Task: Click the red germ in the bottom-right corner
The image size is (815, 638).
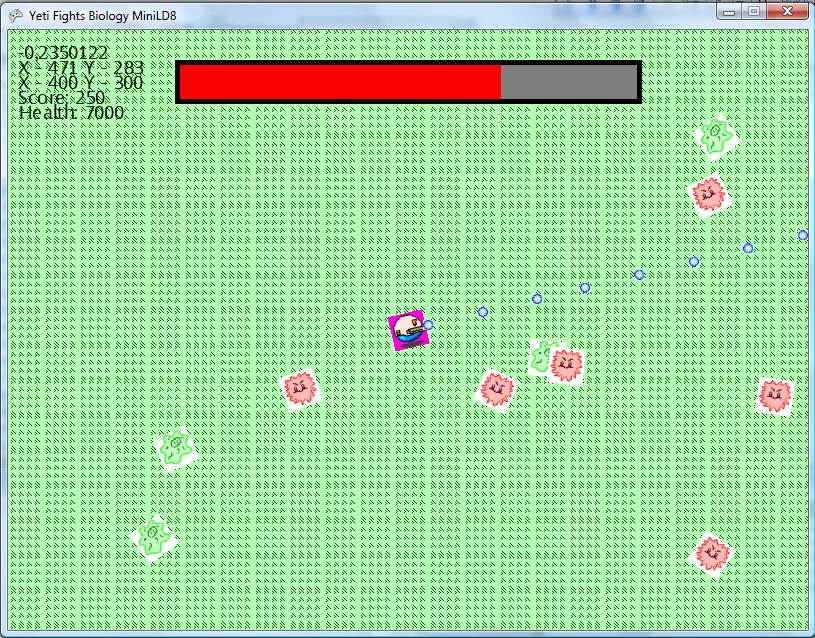Action: 711,554
